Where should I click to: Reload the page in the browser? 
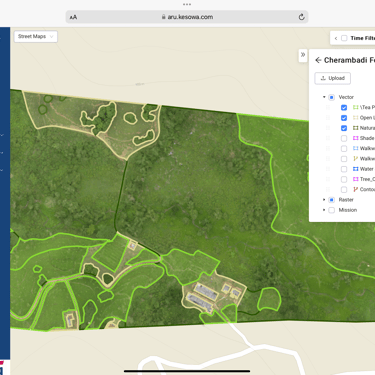pos(301,17)
